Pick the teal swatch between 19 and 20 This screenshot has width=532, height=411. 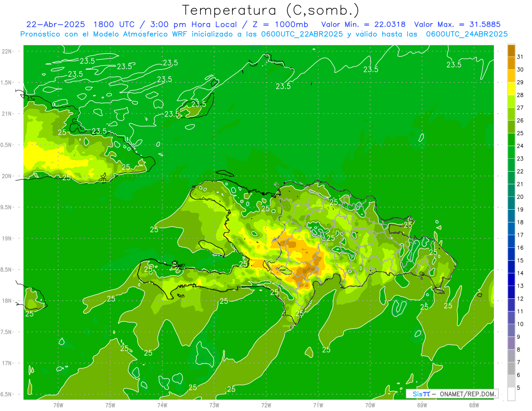coord(511,203)
